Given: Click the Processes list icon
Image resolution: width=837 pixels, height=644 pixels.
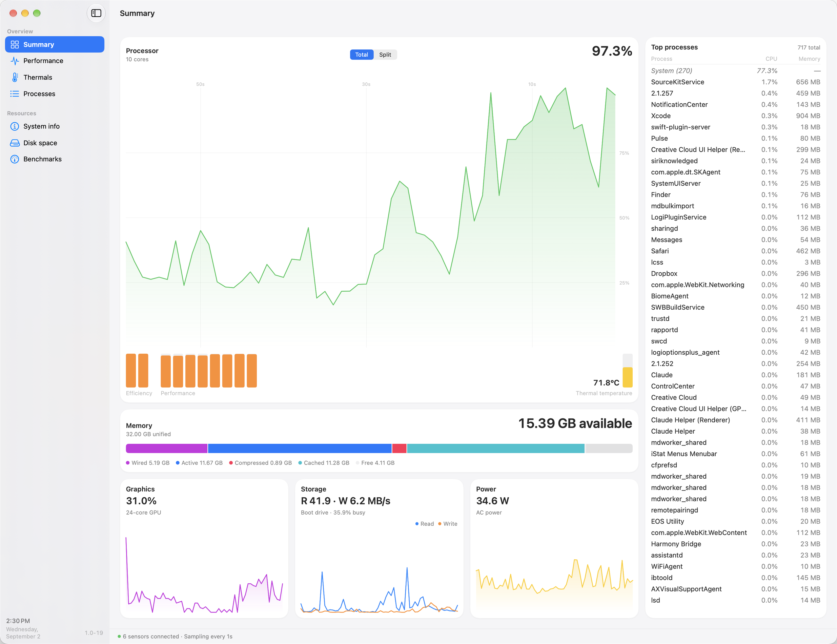Looking at the screenshot, I should point(15,94).
